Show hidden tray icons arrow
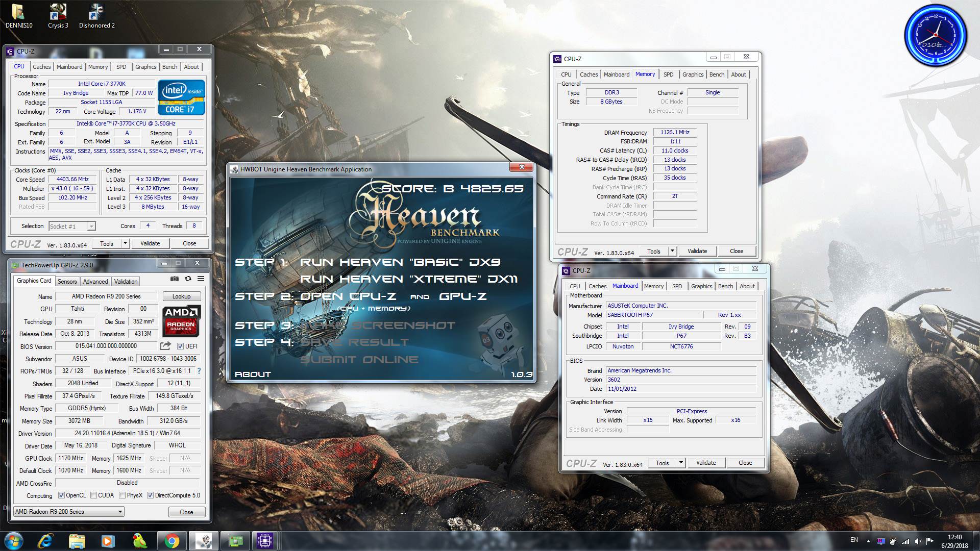The image size is (980, 551). pos(868,541)
